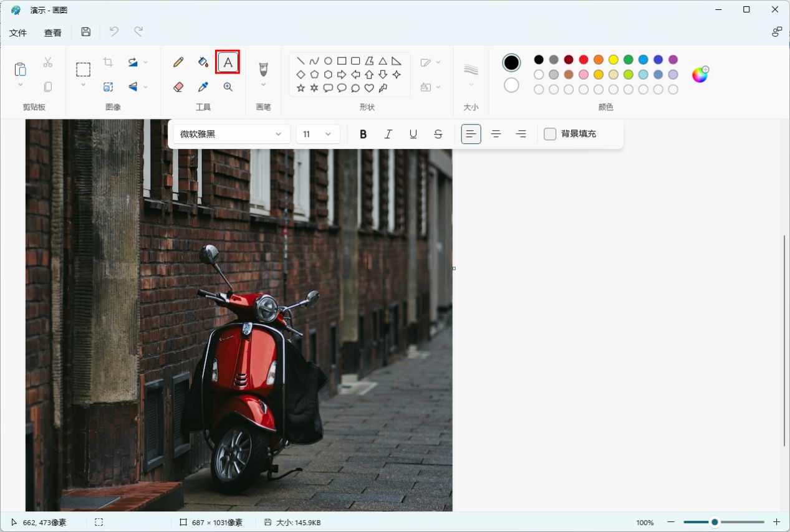
Task: Select the Fill with color tool
Action: [203, 62]
